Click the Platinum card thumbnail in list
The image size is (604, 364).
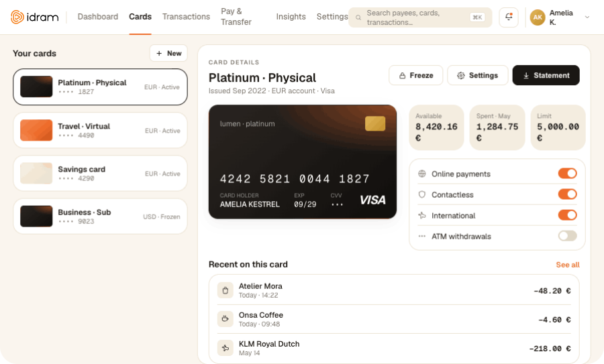tap(36, 86)
